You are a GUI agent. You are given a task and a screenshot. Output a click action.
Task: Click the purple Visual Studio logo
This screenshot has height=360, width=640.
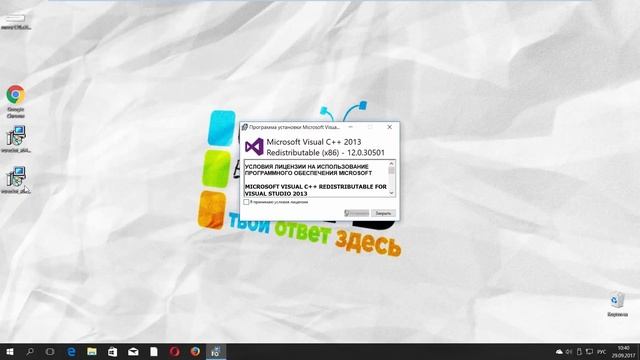254,147
